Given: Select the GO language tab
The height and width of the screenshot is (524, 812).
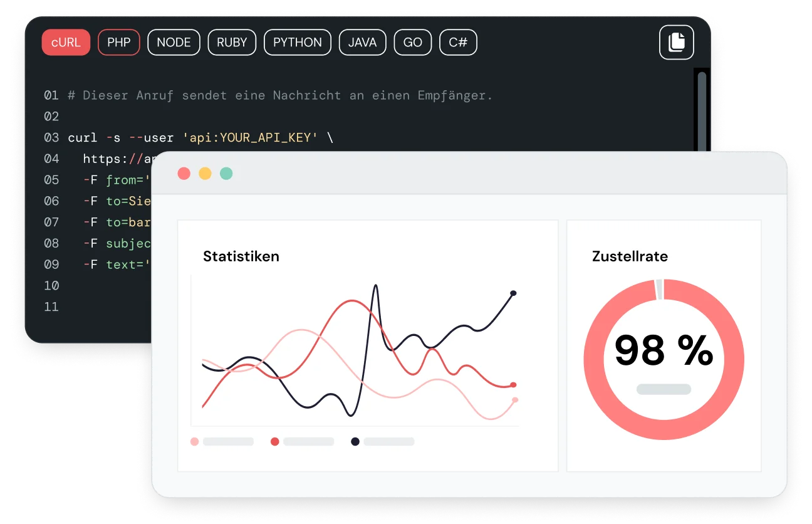Looking at the screenshot, I should 413,43.
